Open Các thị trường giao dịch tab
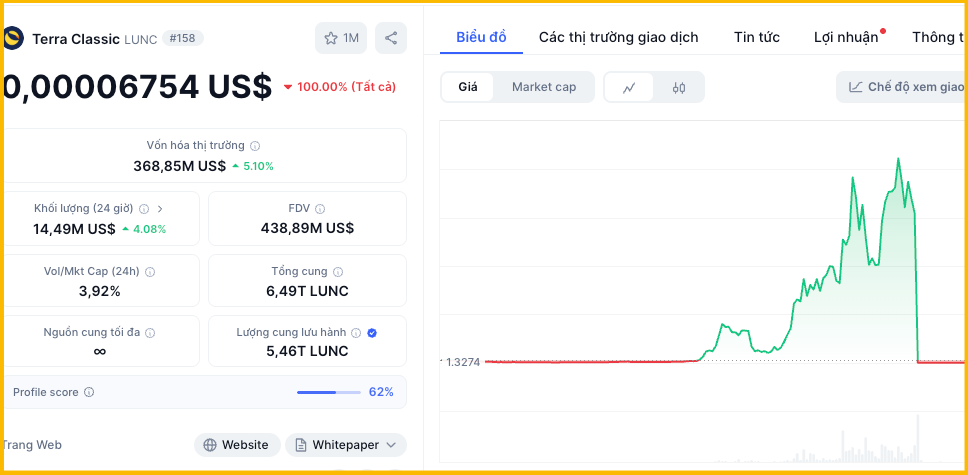Screen dimensions: 968x475 [x=619, y=37]
